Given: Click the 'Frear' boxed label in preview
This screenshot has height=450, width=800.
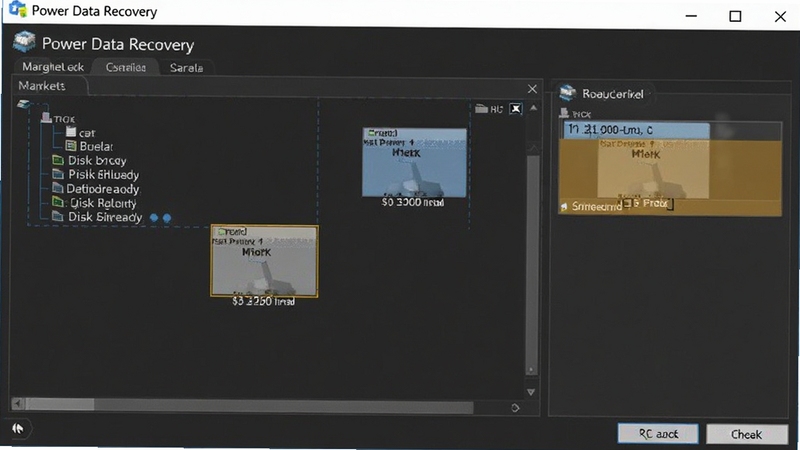Looking at the screenshot, I should pyautogui.click(x=649, y=204).
